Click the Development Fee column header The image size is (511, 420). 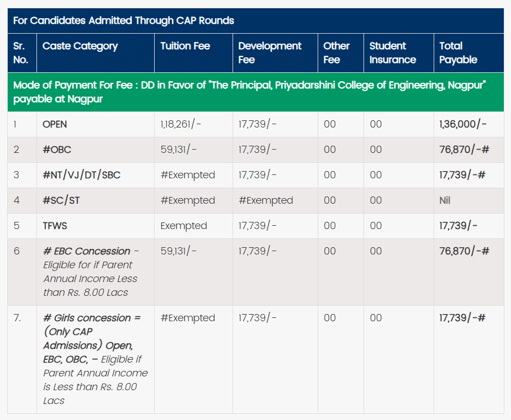(x=270, y=53)
